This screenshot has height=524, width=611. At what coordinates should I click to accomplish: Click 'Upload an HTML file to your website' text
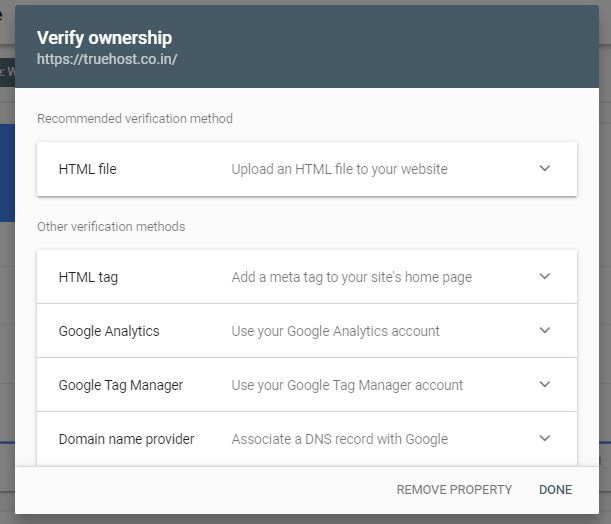click(339, 169)
